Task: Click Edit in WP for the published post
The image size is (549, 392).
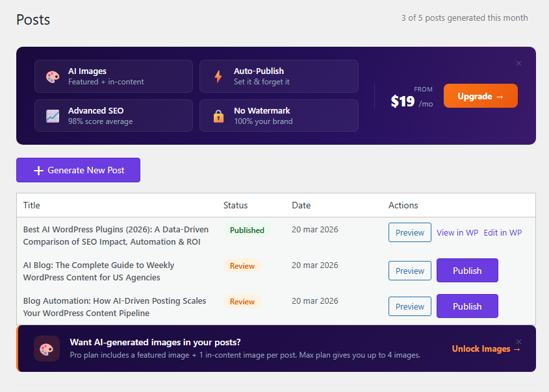Action: click(x=502, y=232)
